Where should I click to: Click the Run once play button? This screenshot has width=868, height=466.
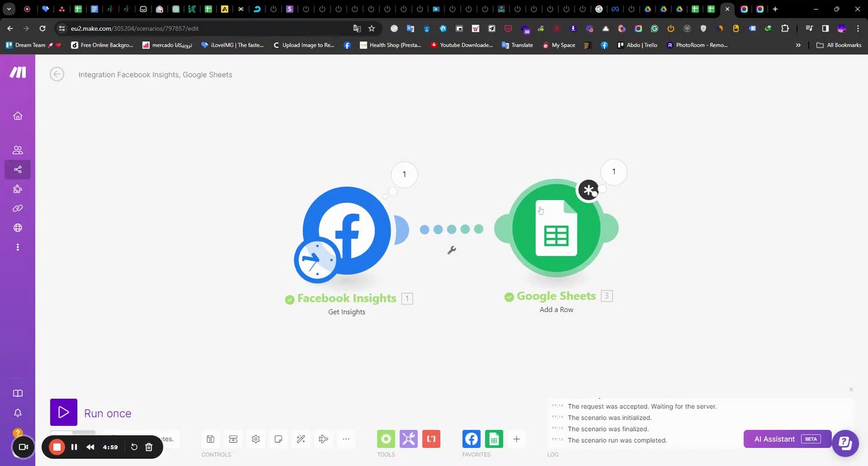click(63, 412)
